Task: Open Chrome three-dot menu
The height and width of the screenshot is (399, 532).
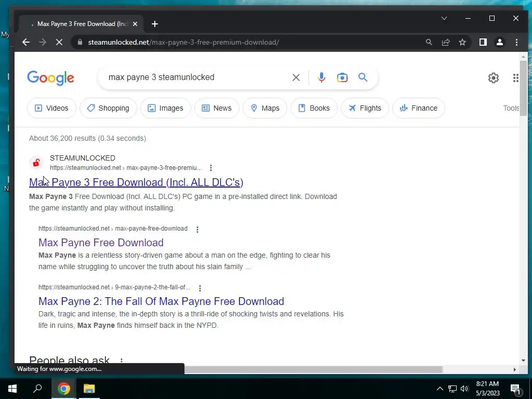Action: [x=516, y=42]
